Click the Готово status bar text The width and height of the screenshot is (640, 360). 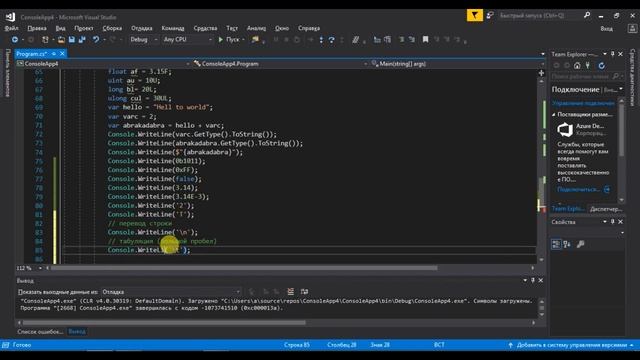[x=22, y=345]
